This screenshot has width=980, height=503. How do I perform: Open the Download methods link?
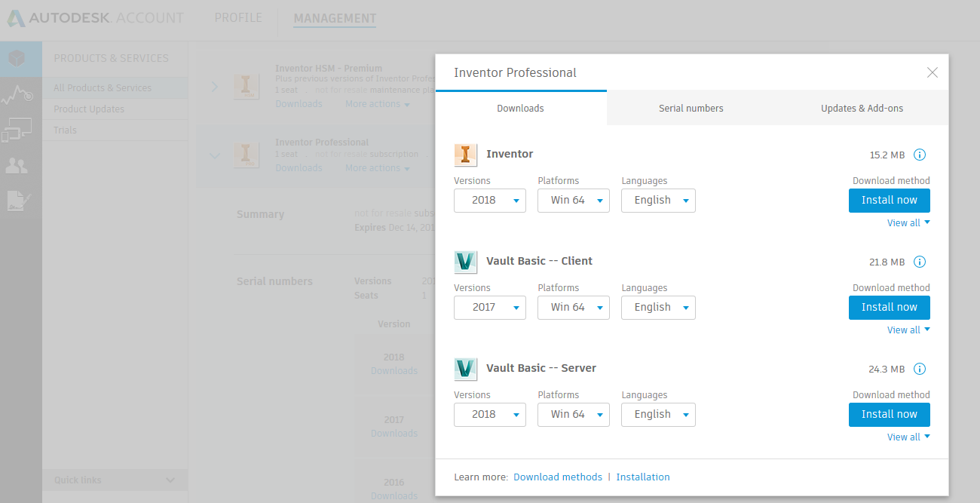558,477
